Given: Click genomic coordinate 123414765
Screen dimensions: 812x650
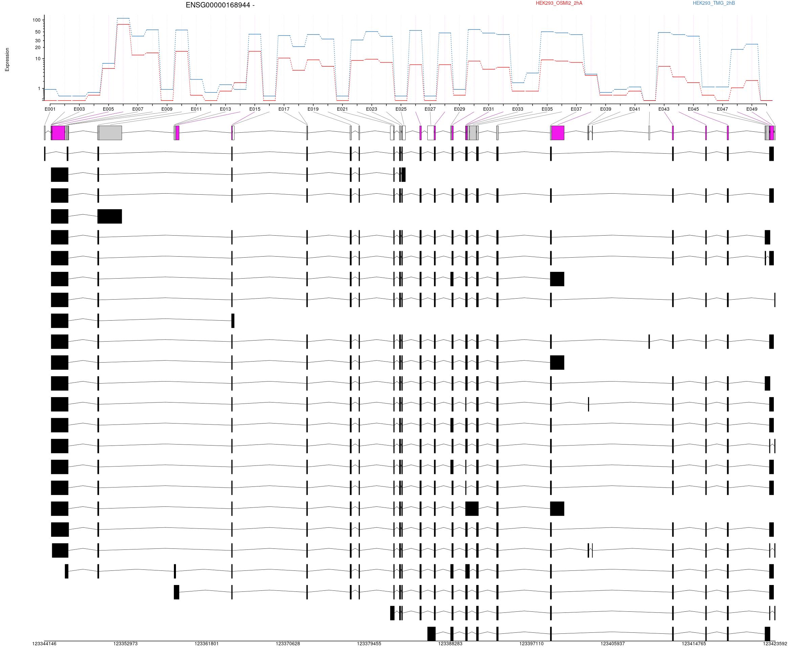Looking at the screenshot, I should tap(694, 644).
